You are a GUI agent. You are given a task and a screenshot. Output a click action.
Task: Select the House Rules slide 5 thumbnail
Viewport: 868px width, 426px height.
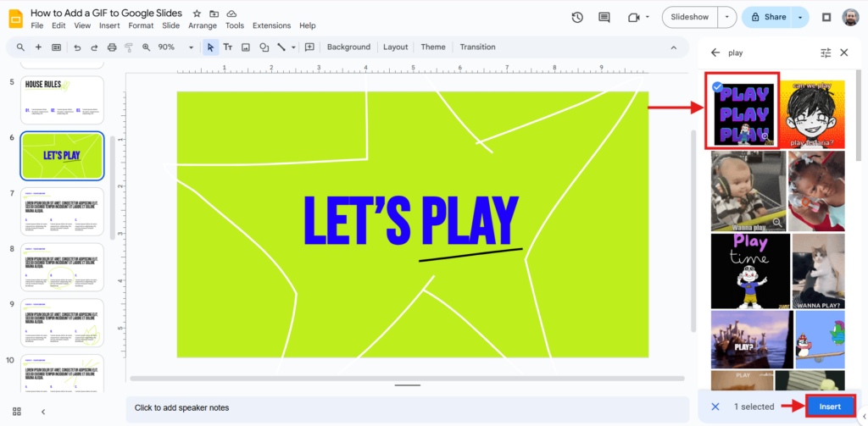(63, 101)
